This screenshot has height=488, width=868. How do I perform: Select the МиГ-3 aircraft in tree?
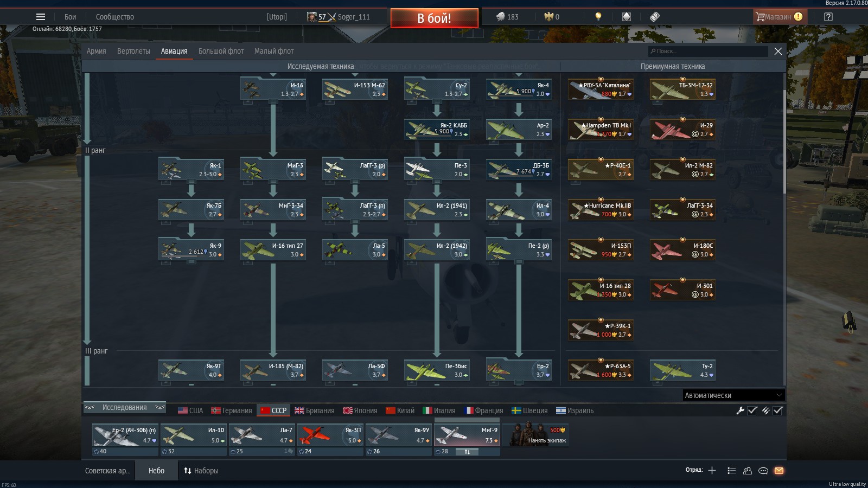[273, 169]
